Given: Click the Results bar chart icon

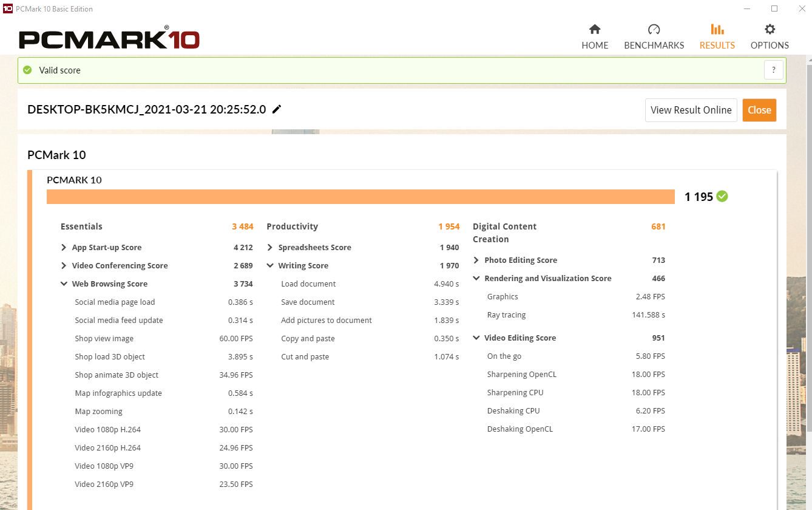Looking at the screenshot, I should [717, 30].
